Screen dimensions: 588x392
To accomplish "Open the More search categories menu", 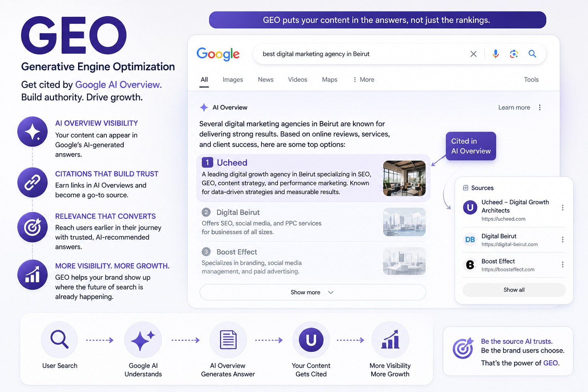I will [364, 80].
